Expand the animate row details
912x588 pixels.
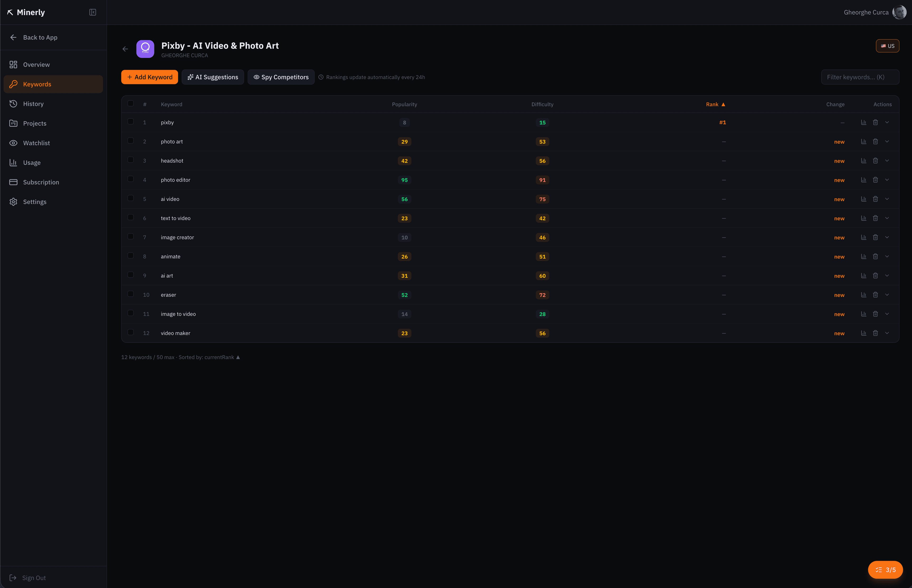pos(887,256)
